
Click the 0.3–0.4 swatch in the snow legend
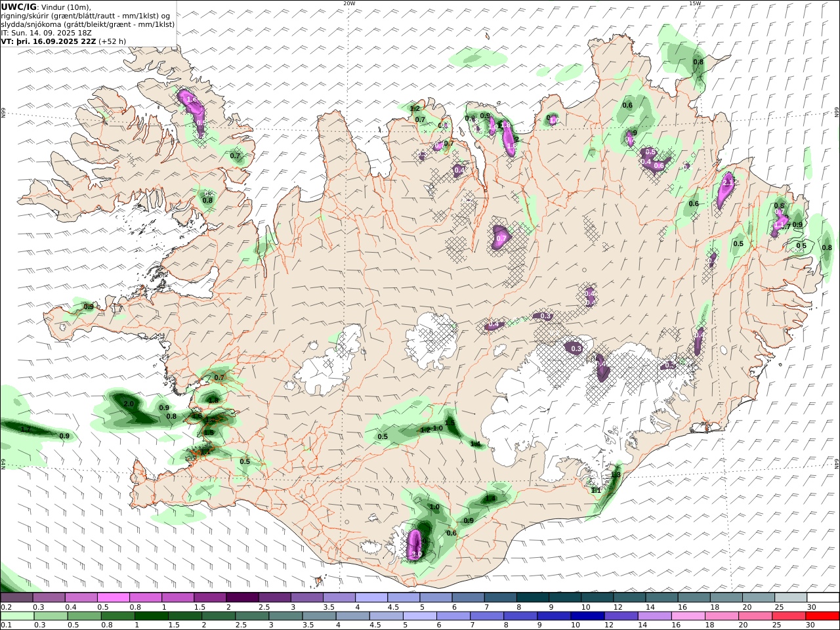pyautogui.click(x=49, y=598)
